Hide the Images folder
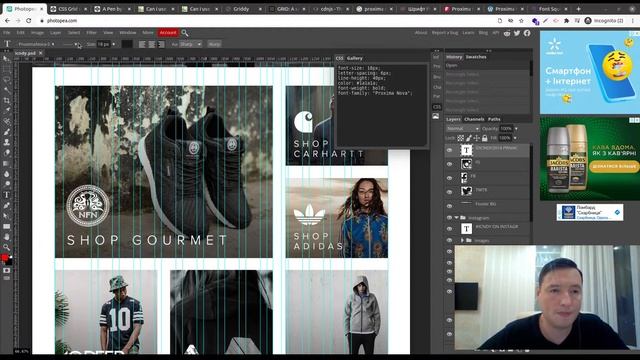The height and width of the screenshot is (360, 640). [x=449, y=240]
